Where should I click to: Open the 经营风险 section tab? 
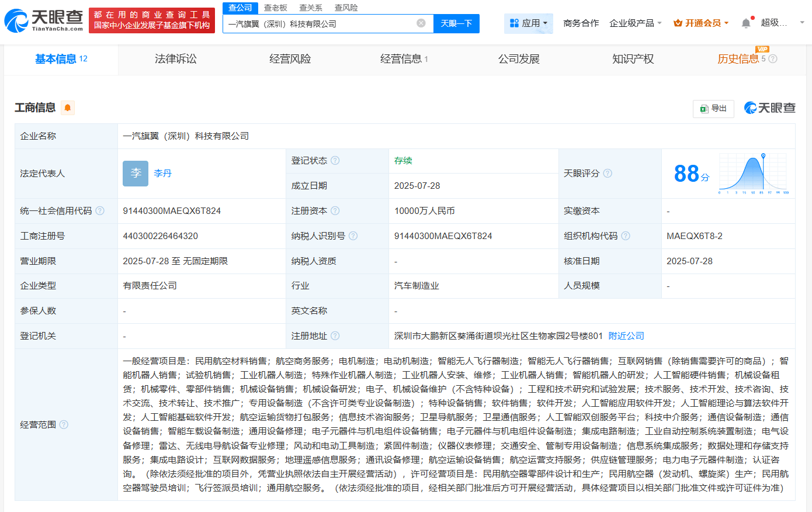click(x=291, y=59)
